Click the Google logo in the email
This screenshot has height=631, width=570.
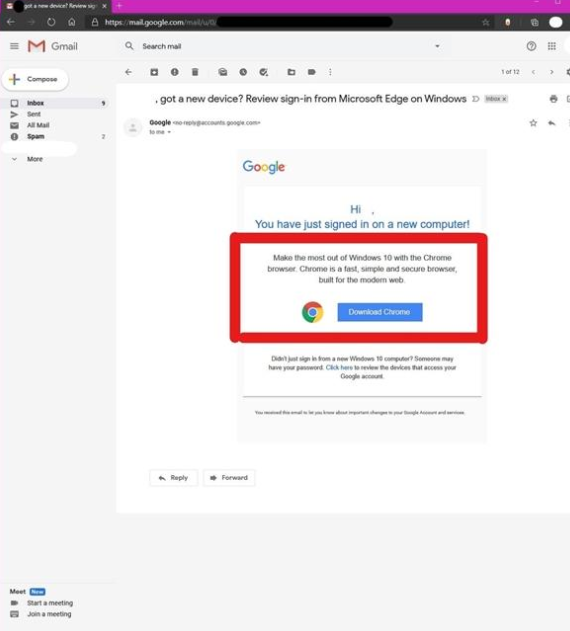(x=264, y=167)
